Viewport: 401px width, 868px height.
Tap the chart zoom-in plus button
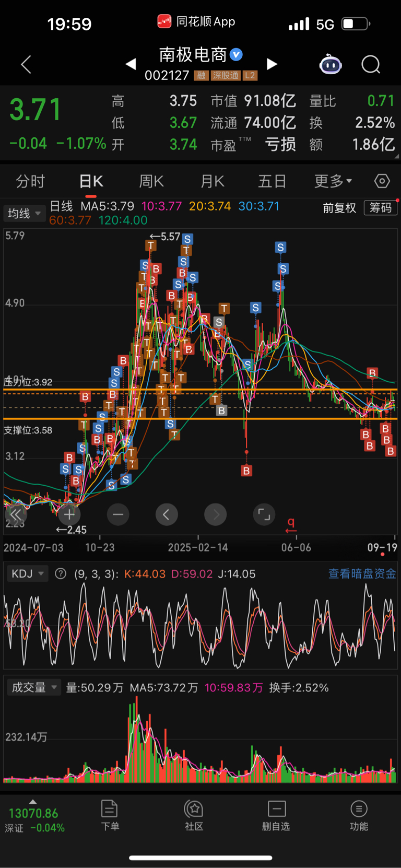[69, 514]
